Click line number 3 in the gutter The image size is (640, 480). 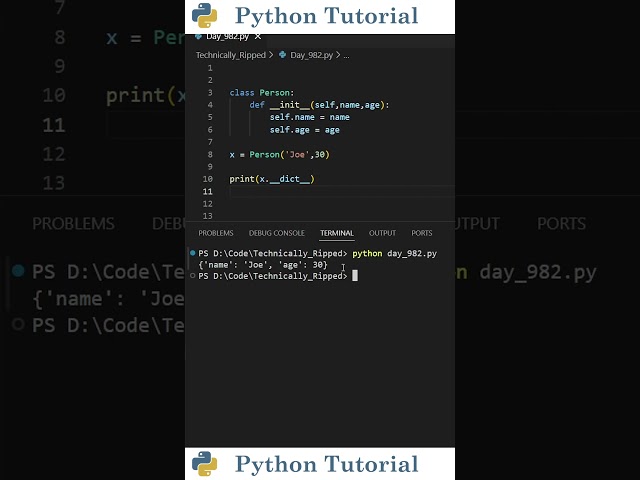210,93
